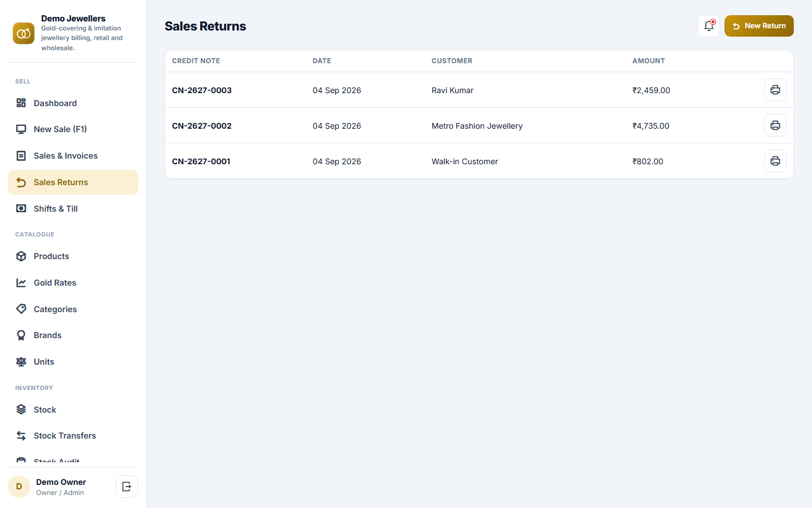Click the Demo Owner avatar
The width and height of the screenshot is (812, 508).
[x=19, y=487]
